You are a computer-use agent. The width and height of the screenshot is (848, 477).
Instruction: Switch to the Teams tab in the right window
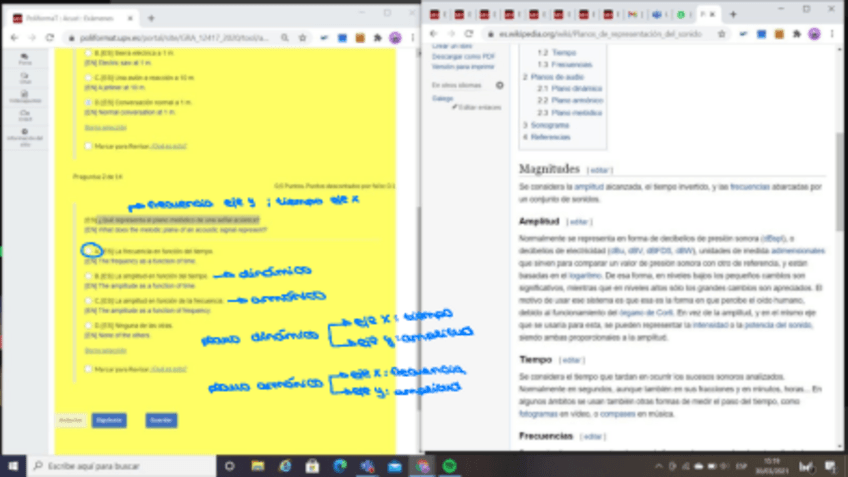pos(658,15)
